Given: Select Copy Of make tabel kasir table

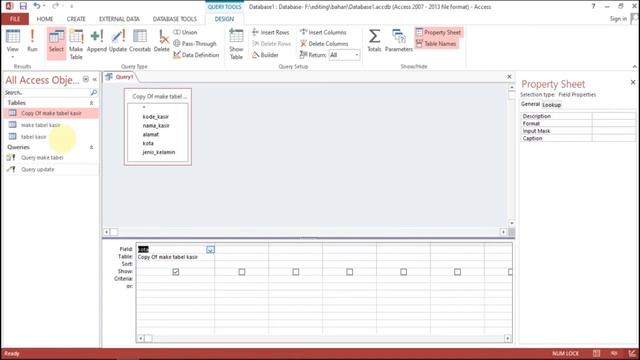Looking at the screenshot, I should [51, 113].
